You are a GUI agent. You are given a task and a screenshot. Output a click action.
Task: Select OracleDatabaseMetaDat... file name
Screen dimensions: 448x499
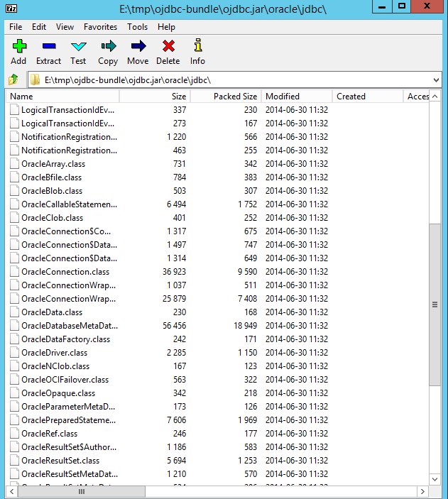pyautogui.click(x=70, y=326)
